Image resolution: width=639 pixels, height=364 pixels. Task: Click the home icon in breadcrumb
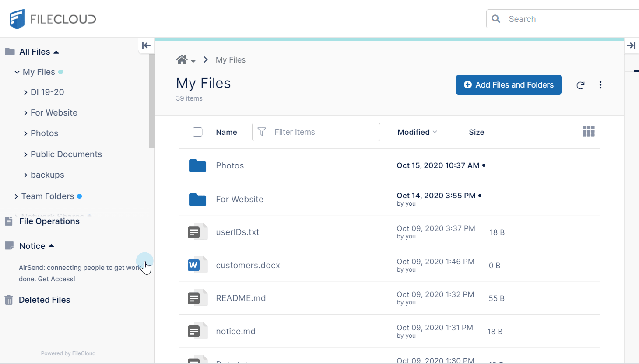coord(182,60)
